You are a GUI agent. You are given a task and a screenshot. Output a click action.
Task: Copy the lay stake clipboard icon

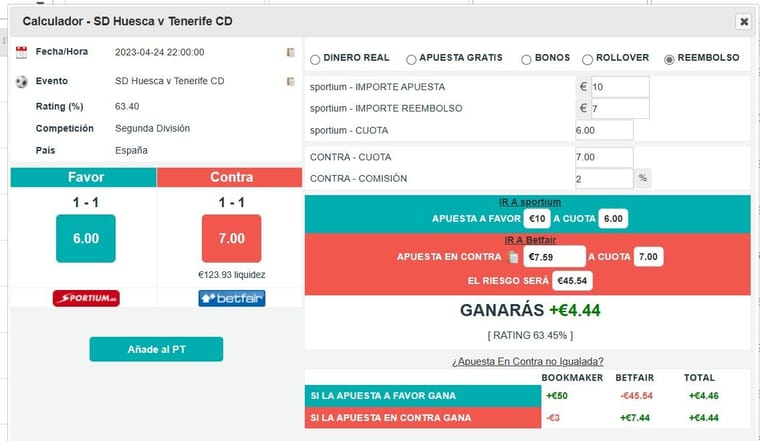click(x=513, y=257)
